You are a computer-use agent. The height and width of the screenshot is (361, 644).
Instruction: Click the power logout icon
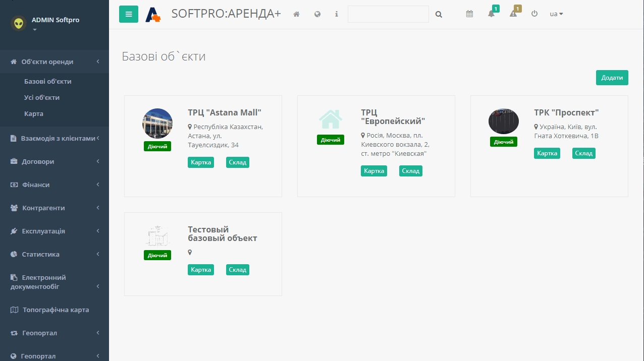[534, 14]
